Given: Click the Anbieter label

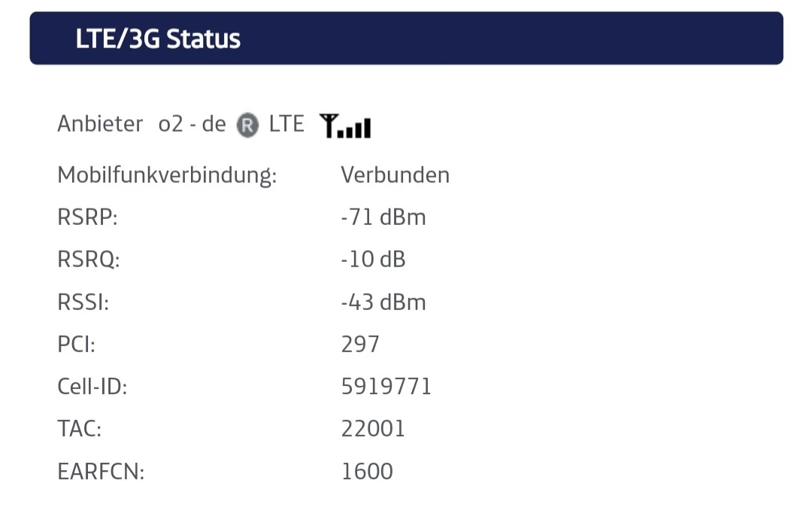Looking at the screenshot, I should point(100,124).
